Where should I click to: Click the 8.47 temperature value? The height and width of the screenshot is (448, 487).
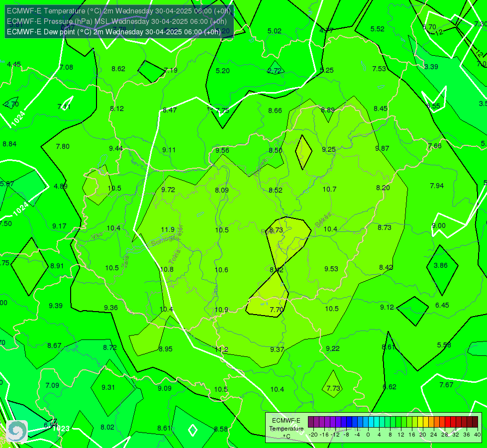(170, 110)
